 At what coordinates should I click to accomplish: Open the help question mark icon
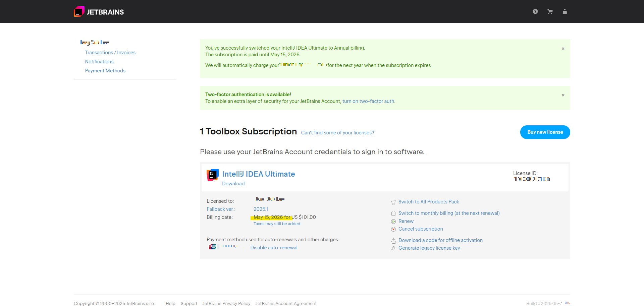click(x=535, y=11)
